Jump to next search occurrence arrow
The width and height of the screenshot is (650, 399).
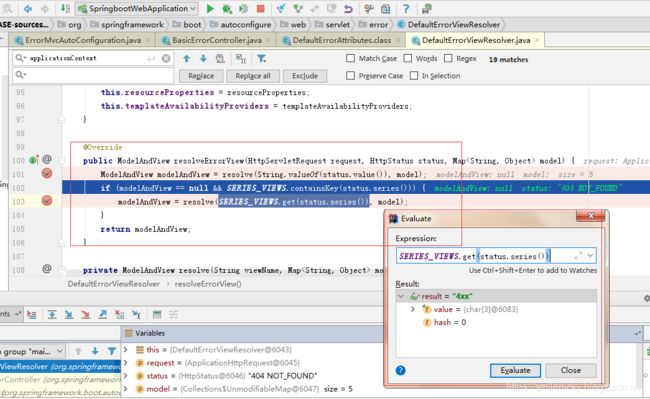coord(203,58)
